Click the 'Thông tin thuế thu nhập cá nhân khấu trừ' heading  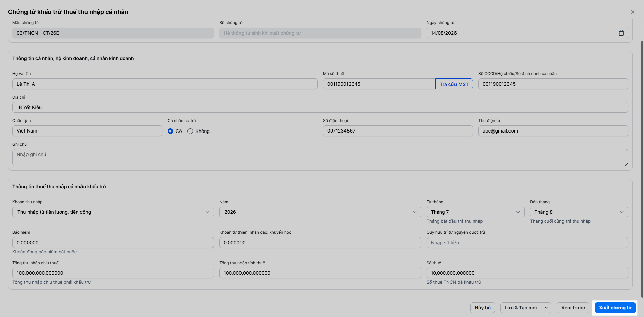click(x=59, y=187)
